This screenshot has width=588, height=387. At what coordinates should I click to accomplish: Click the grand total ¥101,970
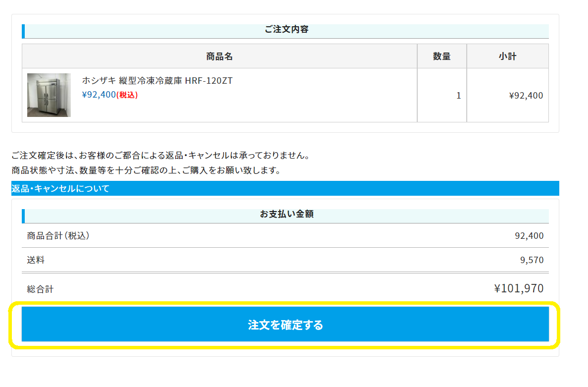[518, 288]
